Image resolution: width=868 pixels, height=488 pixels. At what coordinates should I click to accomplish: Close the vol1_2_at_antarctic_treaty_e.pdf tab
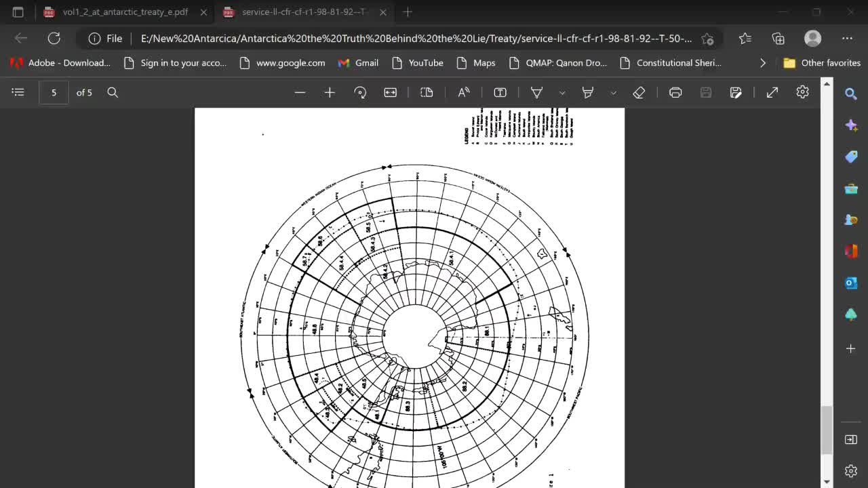[203, 12]
